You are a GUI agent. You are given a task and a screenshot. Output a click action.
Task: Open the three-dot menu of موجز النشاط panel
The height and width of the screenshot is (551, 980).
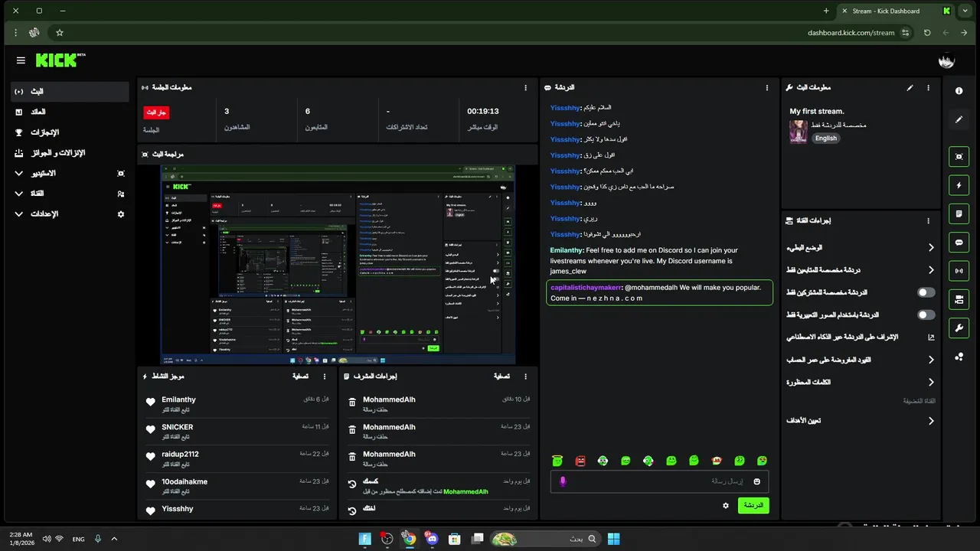click(x=325, y=377)
